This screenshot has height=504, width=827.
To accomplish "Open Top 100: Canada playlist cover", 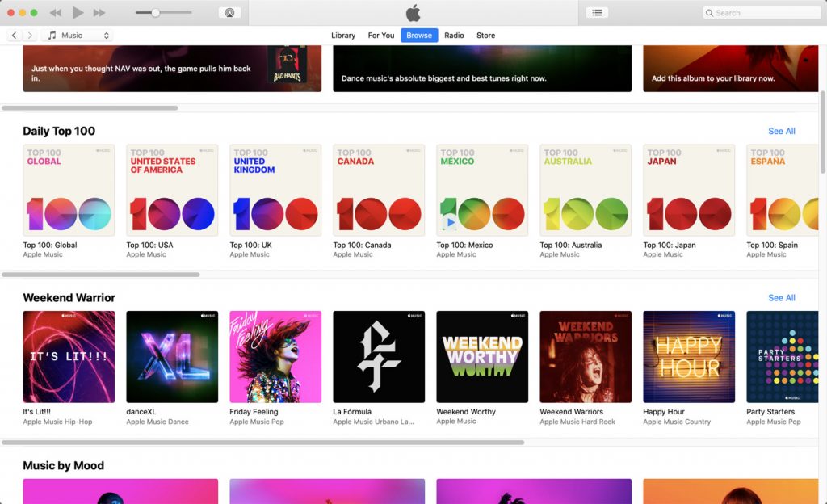I will (x=379, y=191).
